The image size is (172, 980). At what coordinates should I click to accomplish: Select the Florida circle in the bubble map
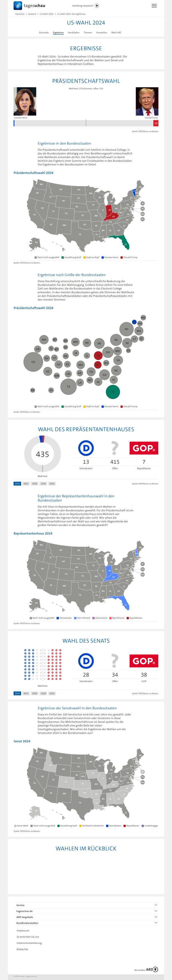113,392
